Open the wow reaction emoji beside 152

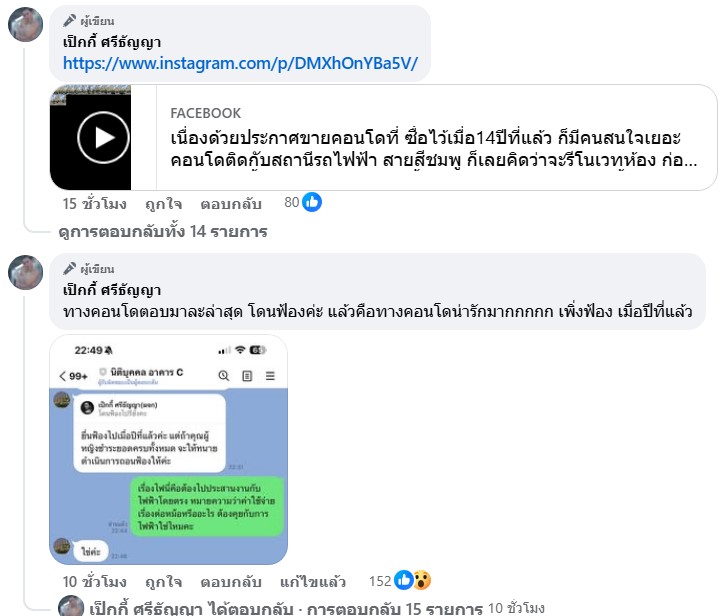pyautogui.click(x=422, y=580)
